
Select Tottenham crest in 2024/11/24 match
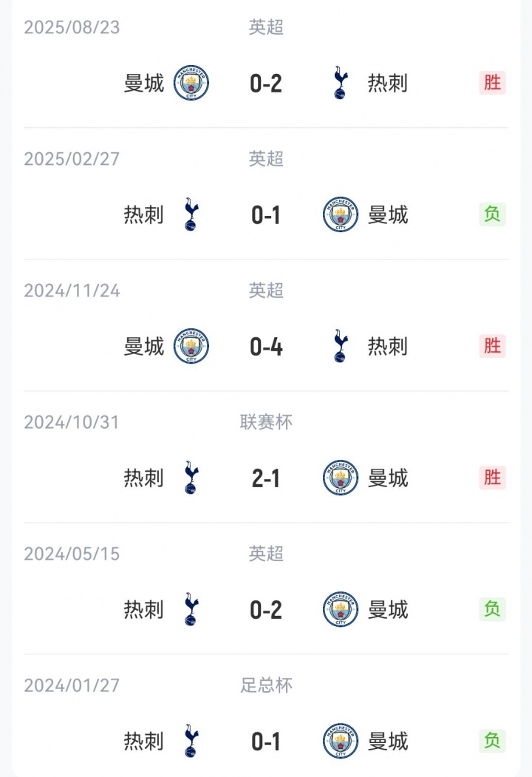click(x=340, y=347)
